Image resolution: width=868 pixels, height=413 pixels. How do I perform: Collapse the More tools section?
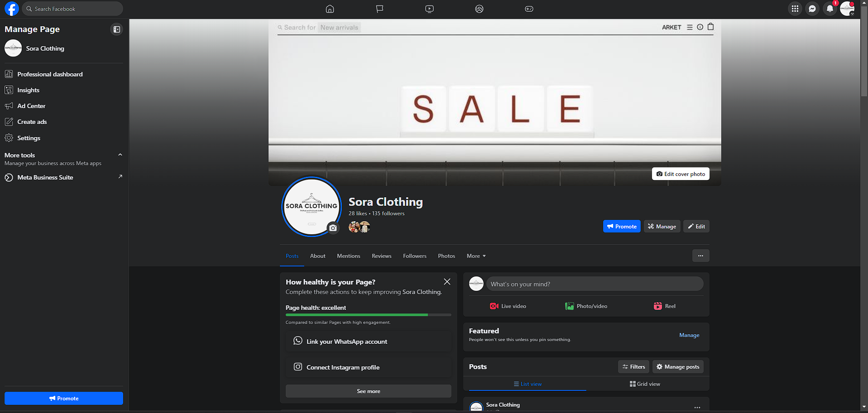[120, 155]
